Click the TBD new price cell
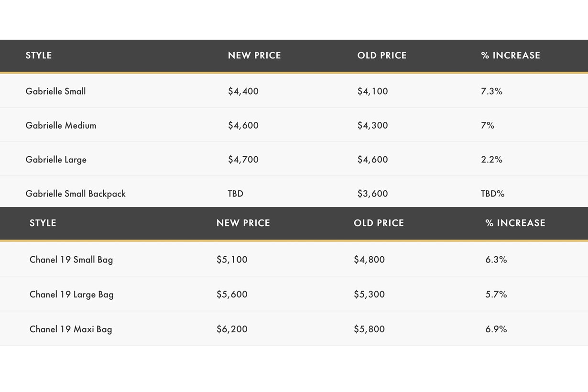The height and width of the screenshot is (392, 588). pyautogui.click(x=236, y=194)
